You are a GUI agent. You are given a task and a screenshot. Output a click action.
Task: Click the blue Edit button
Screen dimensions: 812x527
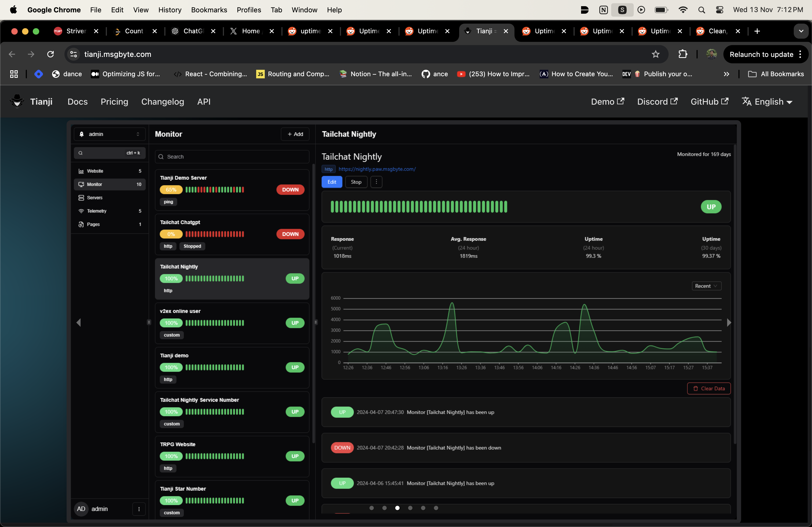(x=332, y=182)
